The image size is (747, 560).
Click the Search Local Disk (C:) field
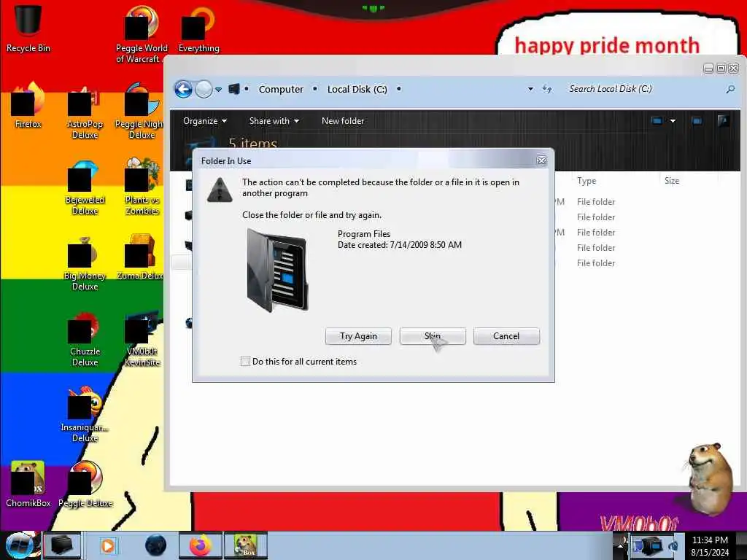(x=643, y=89)
